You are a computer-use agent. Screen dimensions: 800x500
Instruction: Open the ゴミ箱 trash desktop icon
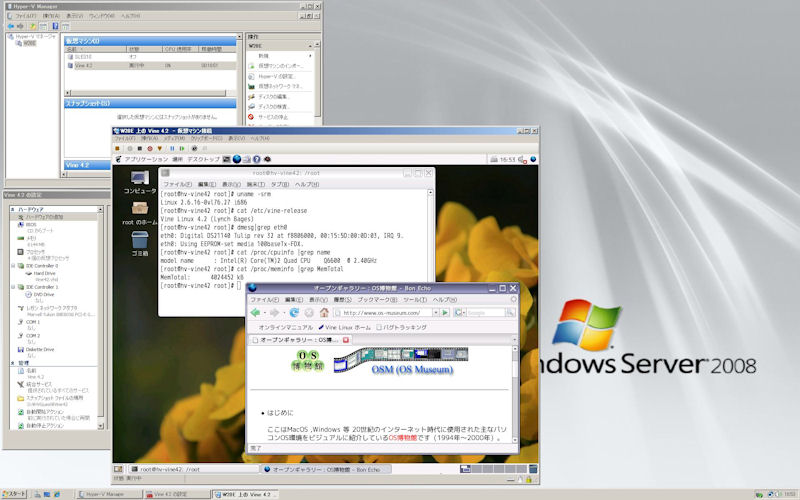coord(139,244)
